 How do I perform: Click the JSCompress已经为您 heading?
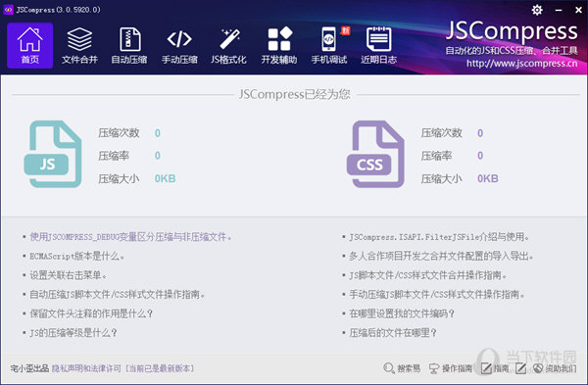coord(295,94)
